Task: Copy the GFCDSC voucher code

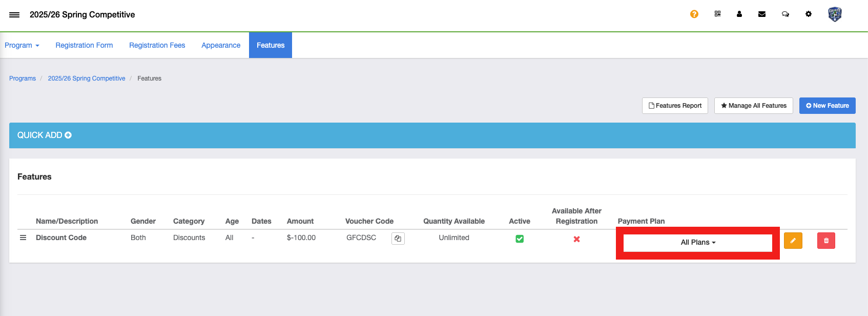Action: pos(398,239)
